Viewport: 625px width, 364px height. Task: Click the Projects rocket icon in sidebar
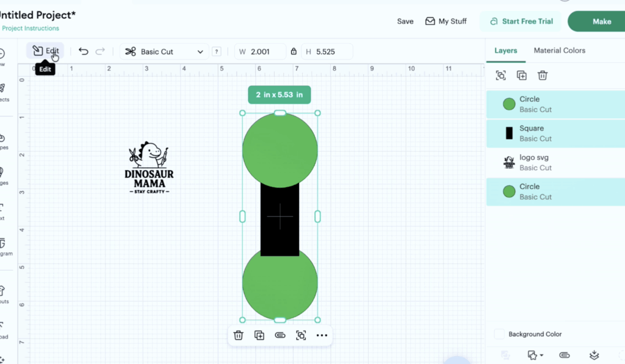click(x=2, y=88)
